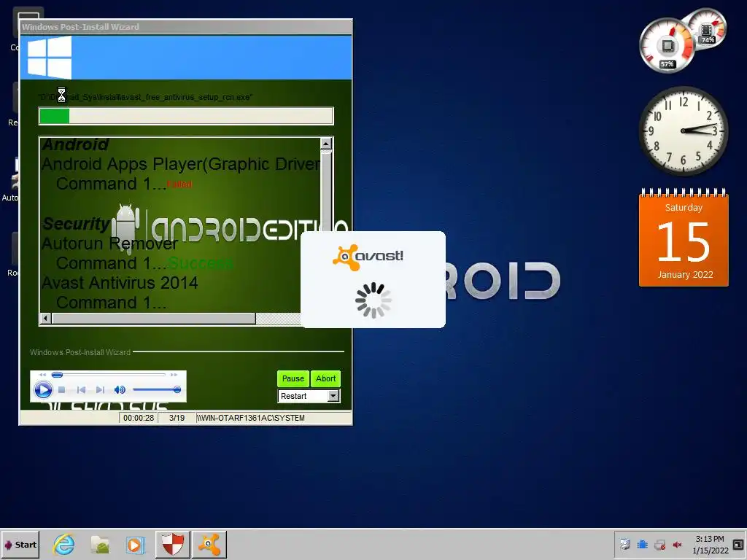Click the taskbar clock showing 3:13 PM
The image size is (747, 560).
coord(710,544)
